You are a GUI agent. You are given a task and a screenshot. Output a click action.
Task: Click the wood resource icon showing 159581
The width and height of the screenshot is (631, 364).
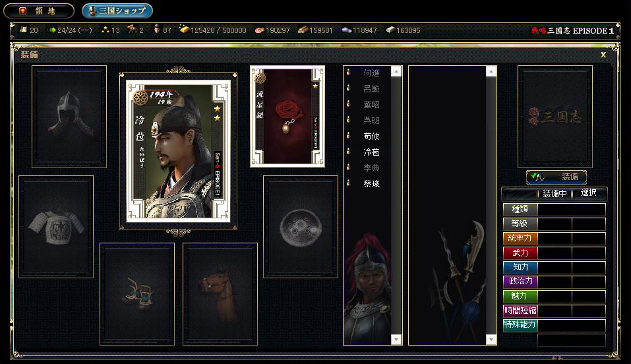(x=303, y=30)
